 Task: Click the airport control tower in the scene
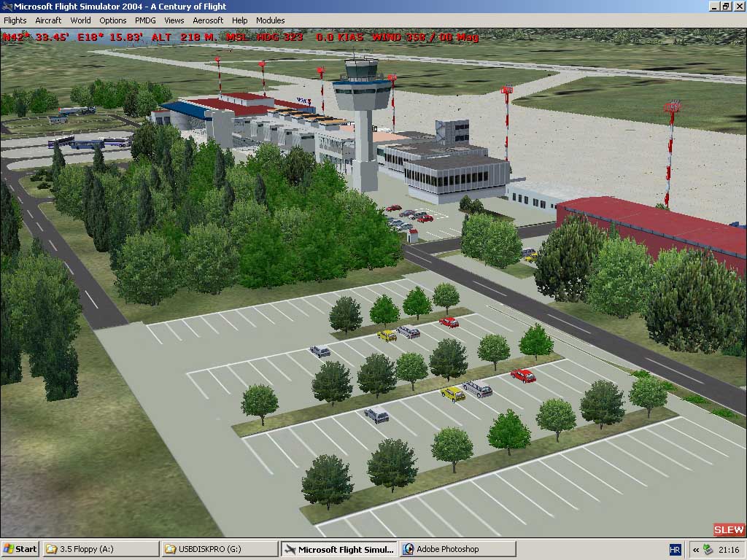[x=363, y=124]
